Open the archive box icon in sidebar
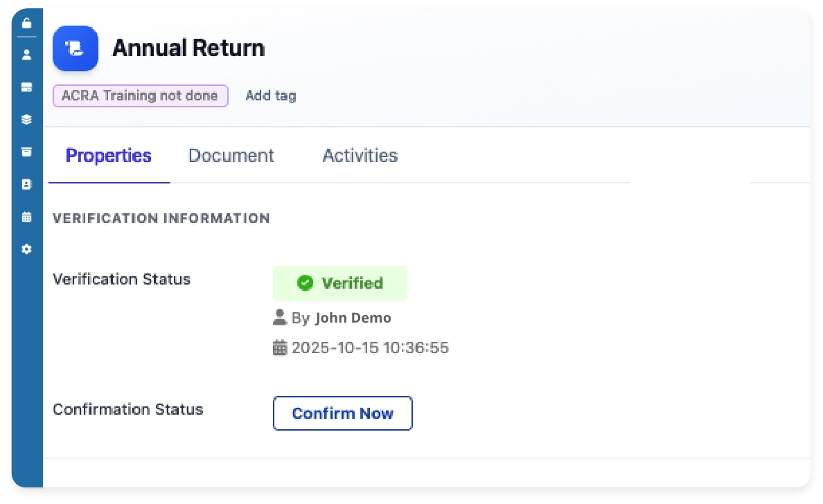The height and width of the screenshot is (504, 823). [x=26, y=152]
